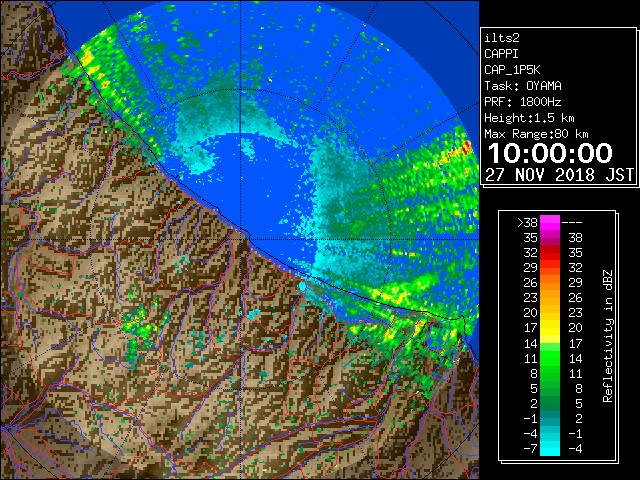Click the "---" legend label
640x480 pixels.
coord(572,223)
